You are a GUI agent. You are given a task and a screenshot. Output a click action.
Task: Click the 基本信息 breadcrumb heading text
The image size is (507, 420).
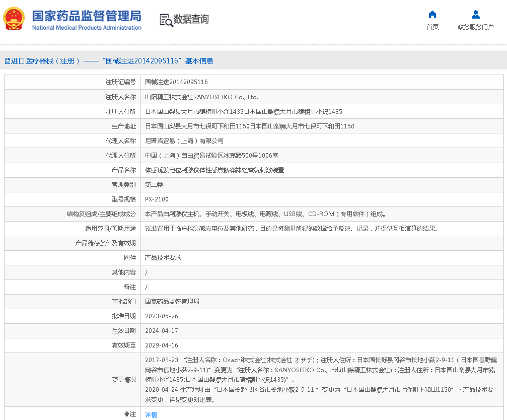point(199,61)
